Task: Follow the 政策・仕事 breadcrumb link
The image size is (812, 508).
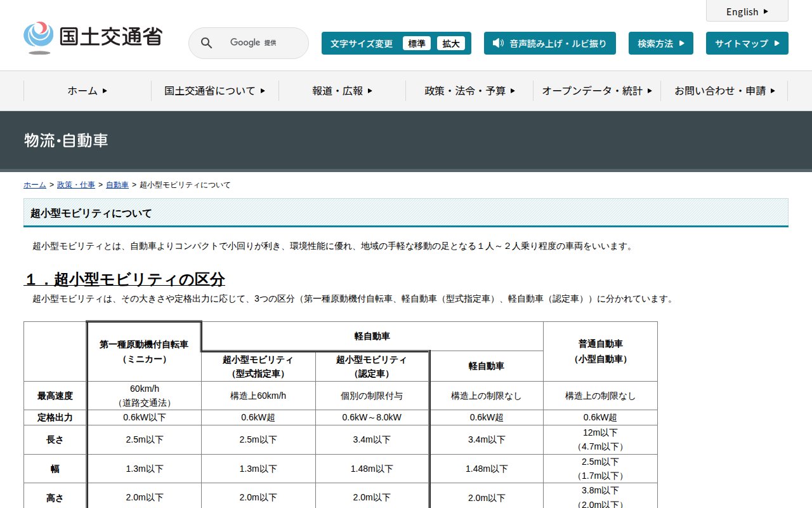Action: [76, 185]
